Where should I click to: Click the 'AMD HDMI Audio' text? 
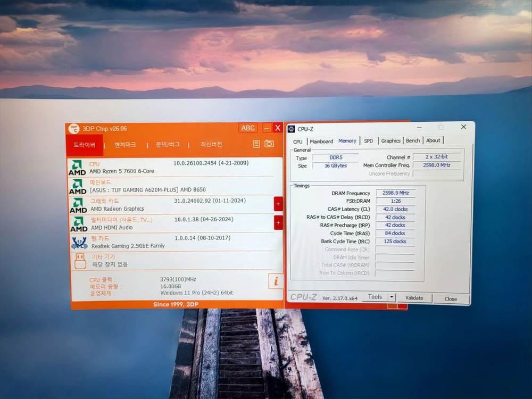[x=112, y=228]
